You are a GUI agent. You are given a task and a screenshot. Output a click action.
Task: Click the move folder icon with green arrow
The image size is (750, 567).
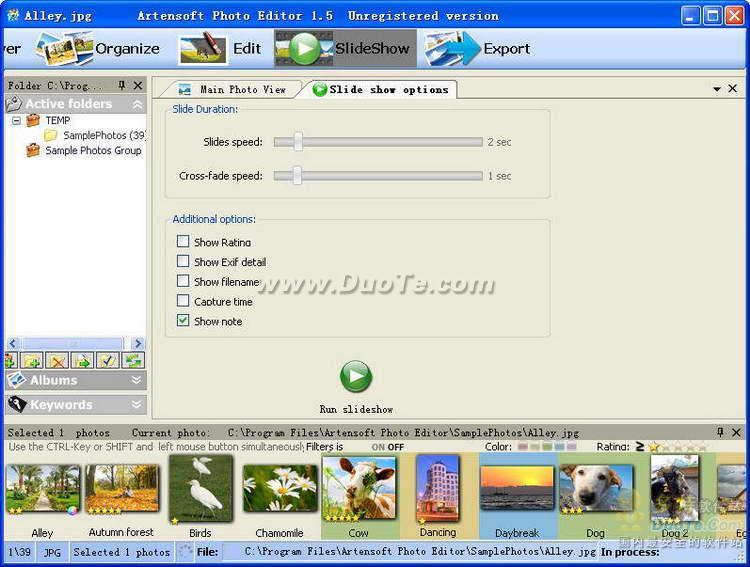[82, 360]
